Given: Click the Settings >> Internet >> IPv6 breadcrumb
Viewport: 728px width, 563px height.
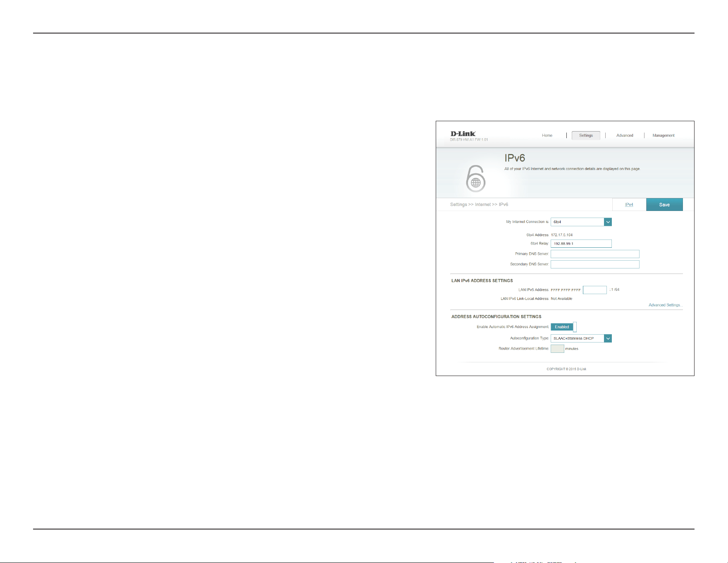Looking at the screenshot, I should point(479,205).
